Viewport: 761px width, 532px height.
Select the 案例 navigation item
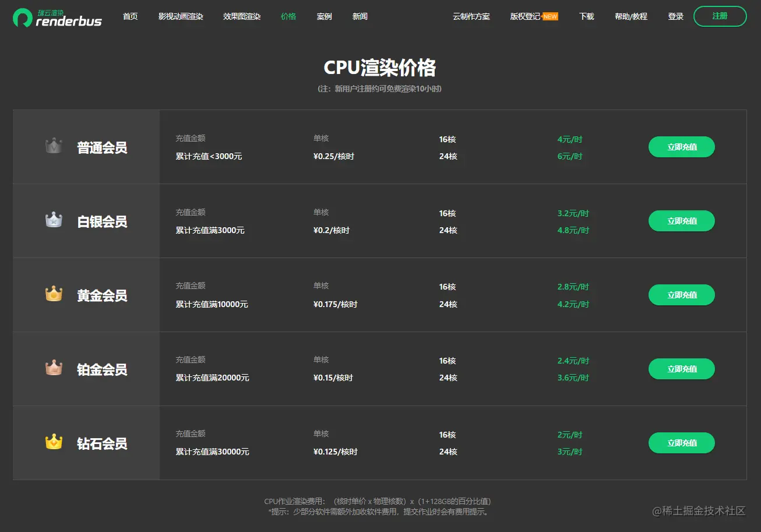(x=324, y=16)
